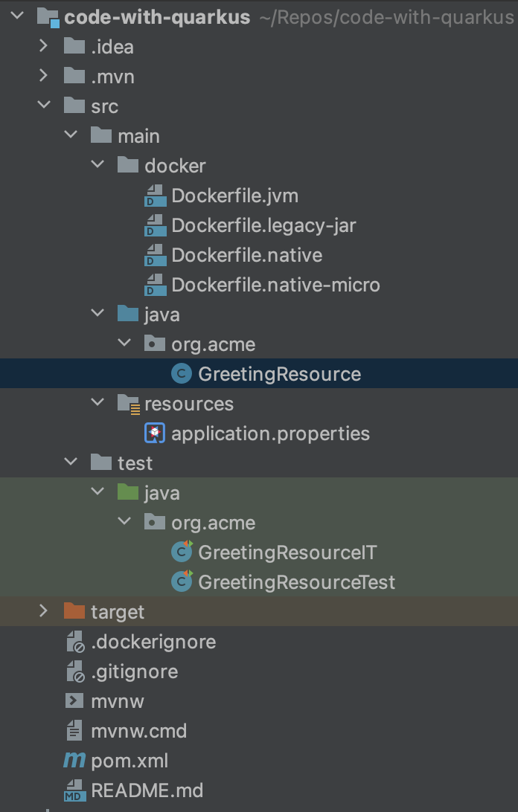Select the src folder name
This screenshot has height=812, width=518.
(x=105, y=106)
